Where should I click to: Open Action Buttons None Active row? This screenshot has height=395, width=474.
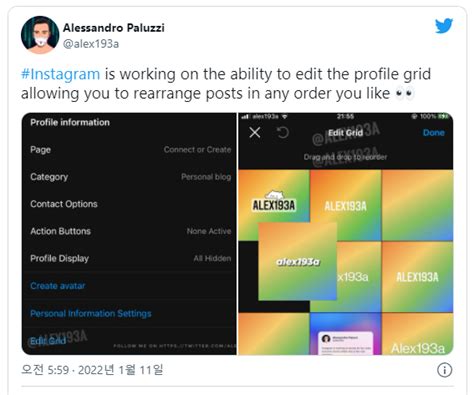point(130,231)
